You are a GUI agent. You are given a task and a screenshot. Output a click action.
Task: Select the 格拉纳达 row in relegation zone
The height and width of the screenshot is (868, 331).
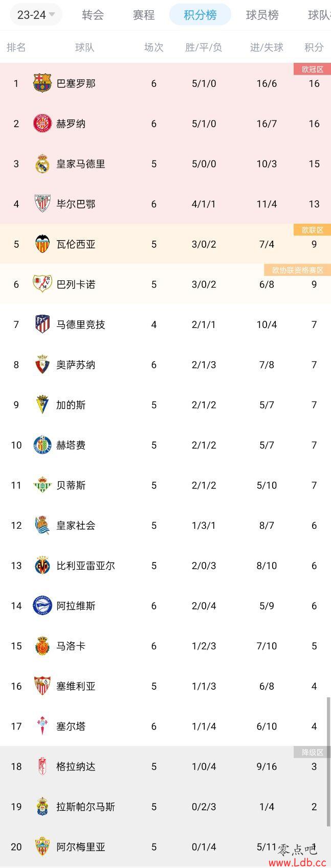pyautogui.click(x=165, y=766)
